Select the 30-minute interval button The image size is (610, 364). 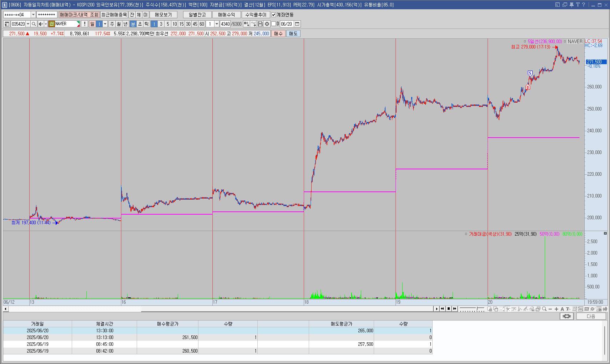tap(188, 24)
